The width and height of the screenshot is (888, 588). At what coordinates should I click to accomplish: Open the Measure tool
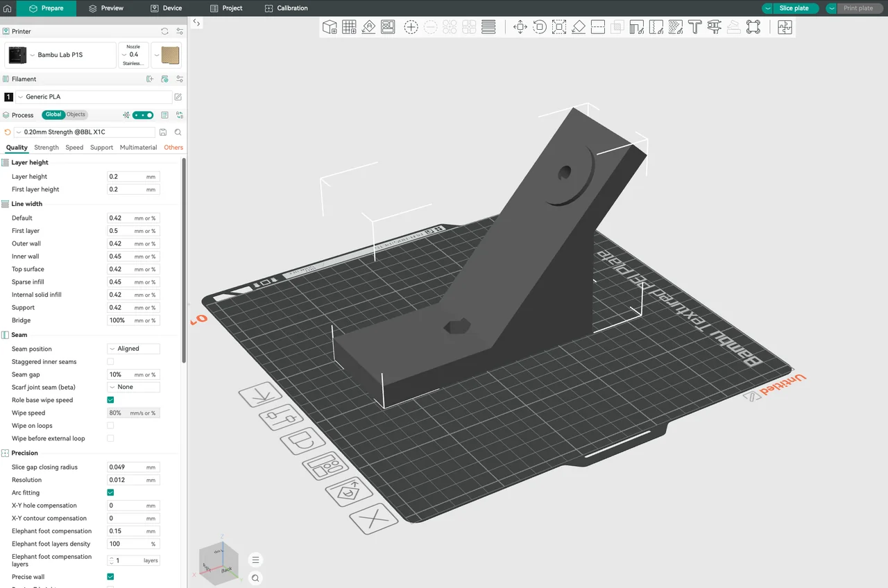[714, 27]
